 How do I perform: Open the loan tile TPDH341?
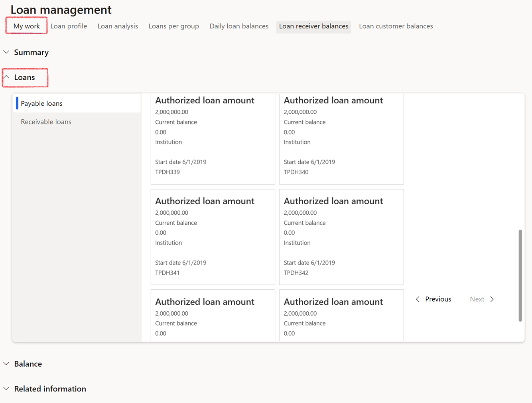(x=213, y=237)
